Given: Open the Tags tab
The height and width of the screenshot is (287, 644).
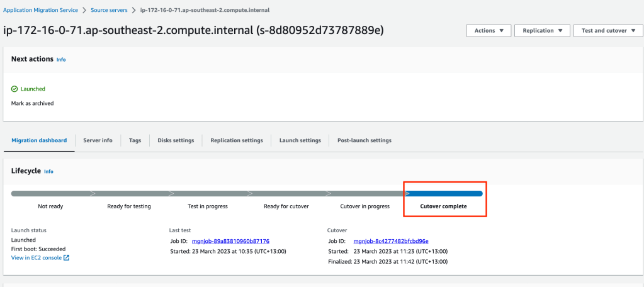Looking at the screenshot, I should [135, 140].
